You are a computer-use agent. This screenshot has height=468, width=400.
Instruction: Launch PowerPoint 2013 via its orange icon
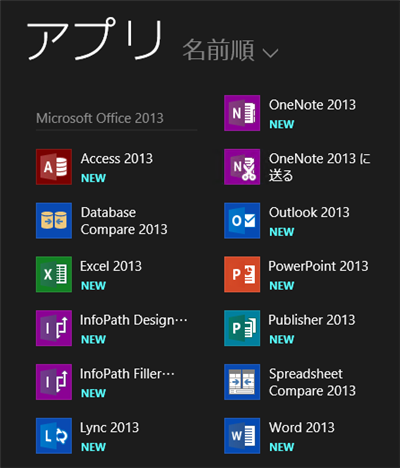click(x=242, y=274)
